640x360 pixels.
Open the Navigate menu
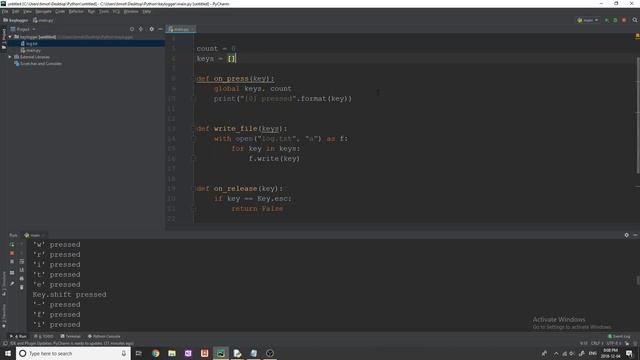point(43,11)
